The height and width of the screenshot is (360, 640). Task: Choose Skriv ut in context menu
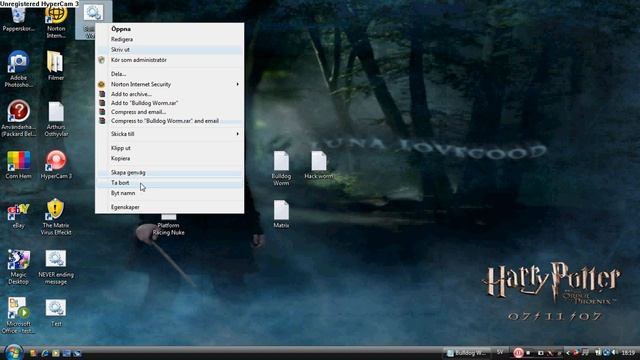coord(169,49)
